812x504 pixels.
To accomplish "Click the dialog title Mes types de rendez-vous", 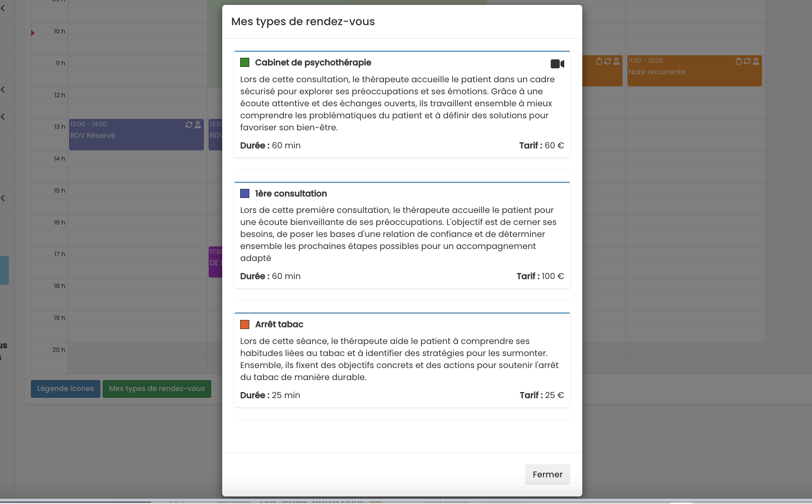I will point(303,21).
